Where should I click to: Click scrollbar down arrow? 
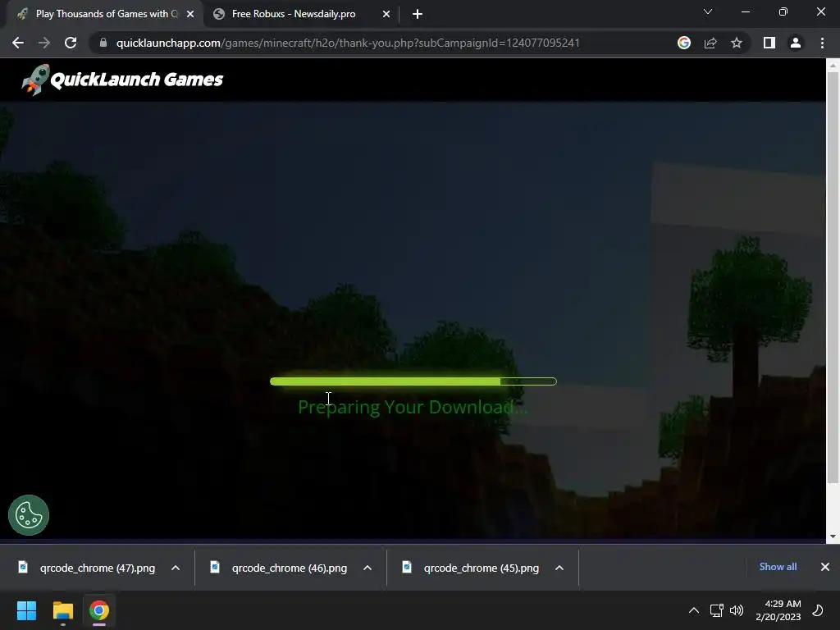tap(833, 536)
